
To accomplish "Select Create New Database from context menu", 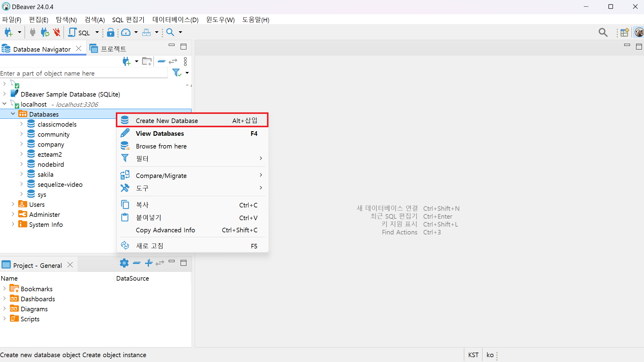I will [167, 121].
